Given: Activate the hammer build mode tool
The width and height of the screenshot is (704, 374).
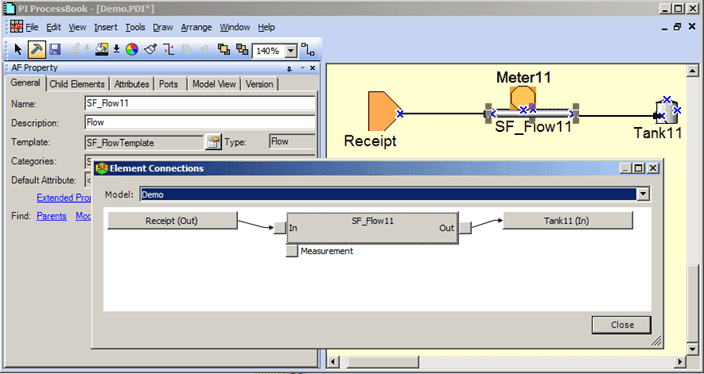Looking at the screenshot, I should [37, 50].
